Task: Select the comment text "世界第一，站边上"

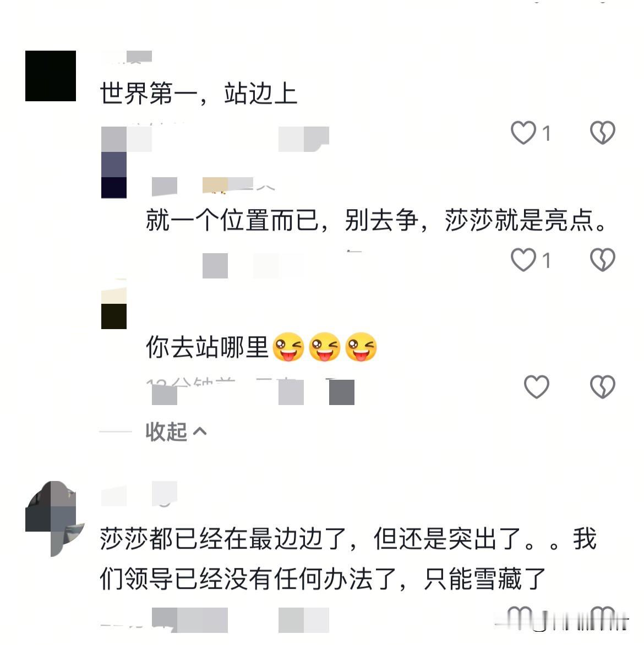Action: pyautogui.click(x=198, y=94)
